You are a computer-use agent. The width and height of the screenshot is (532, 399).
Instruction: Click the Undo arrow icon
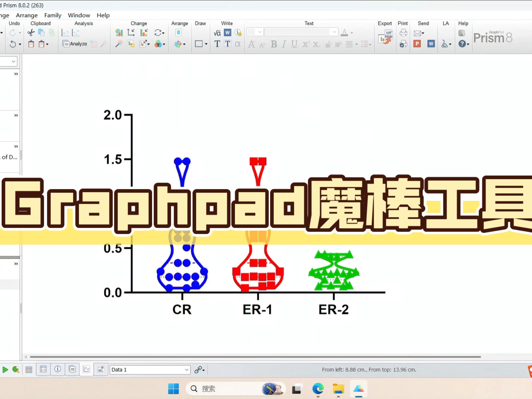(x=13, y=44)
